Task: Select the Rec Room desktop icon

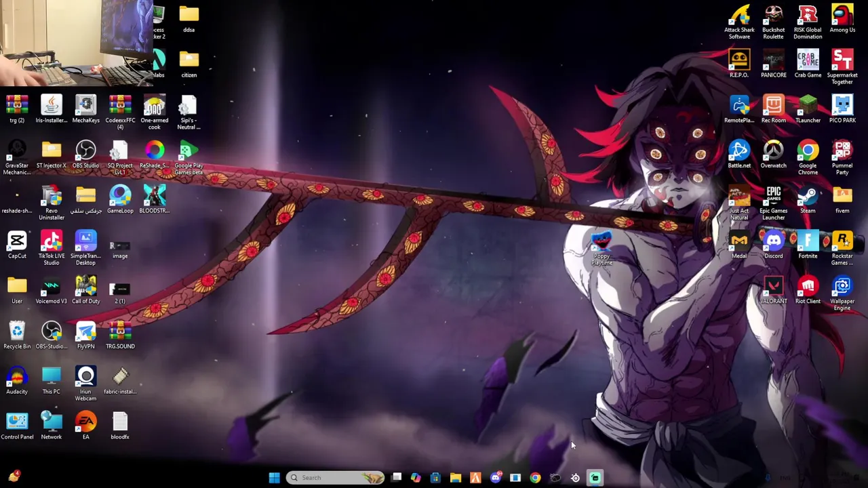Action: [774, 109]
